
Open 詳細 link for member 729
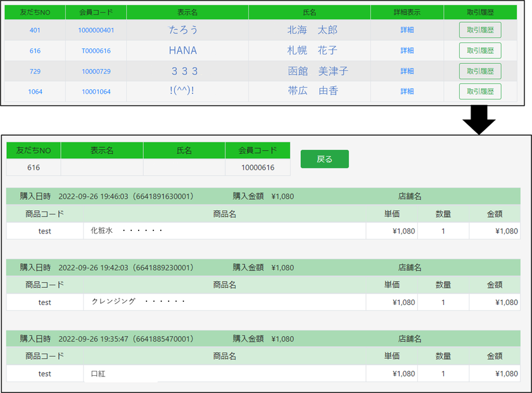pos(407,72)
